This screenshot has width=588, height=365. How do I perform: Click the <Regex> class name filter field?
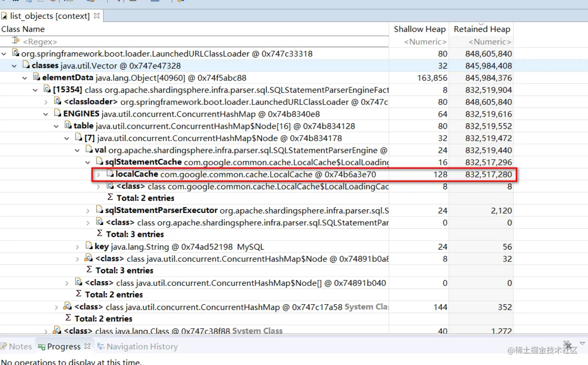194,42
